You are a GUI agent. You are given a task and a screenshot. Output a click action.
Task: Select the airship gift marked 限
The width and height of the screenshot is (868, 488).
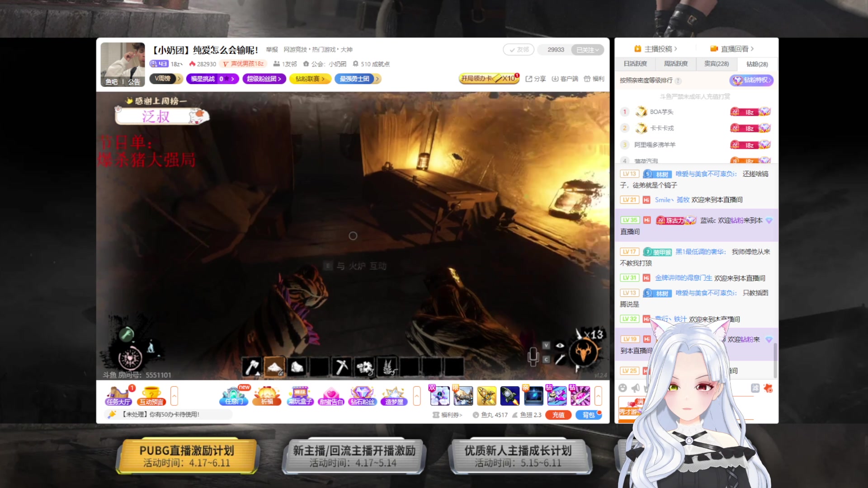(463, 395)
